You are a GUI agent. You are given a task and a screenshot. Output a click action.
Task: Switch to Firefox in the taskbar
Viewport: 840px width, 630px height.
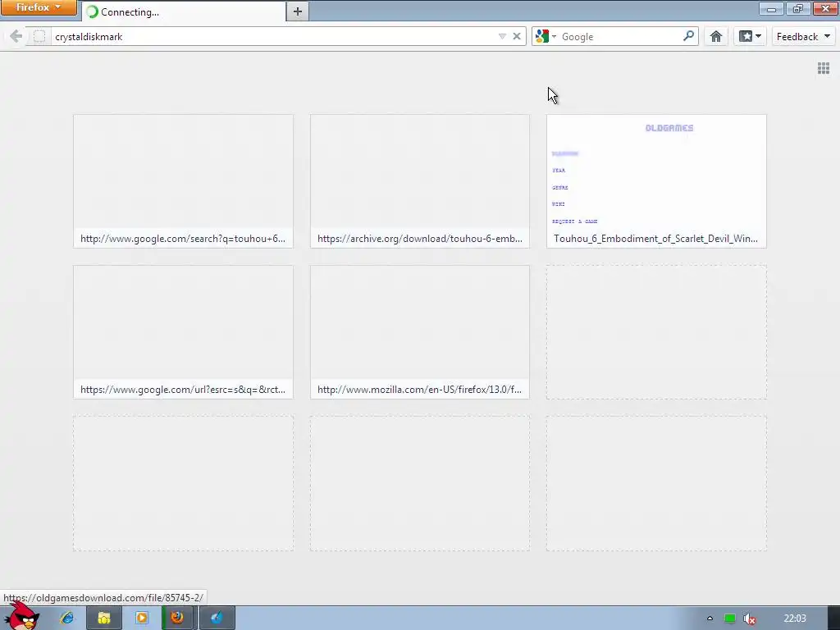point(177,618)
